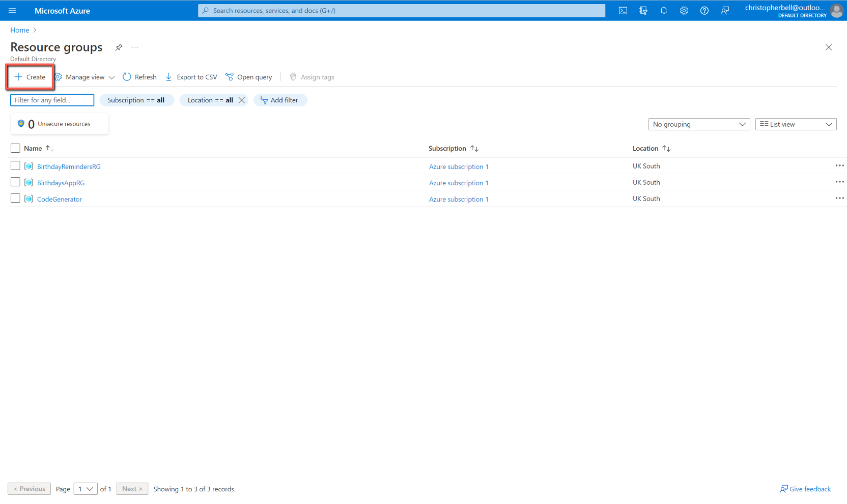Image resolution: width=847 pixels, height=504 pixels.
Task: Open the List view dropdown
Action: (795, 124)
